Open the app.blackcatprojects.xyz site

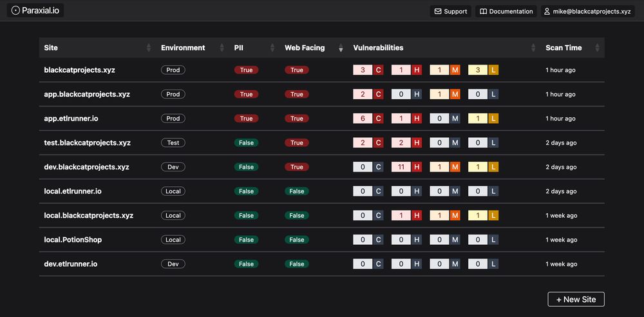[x=87, y=94]
